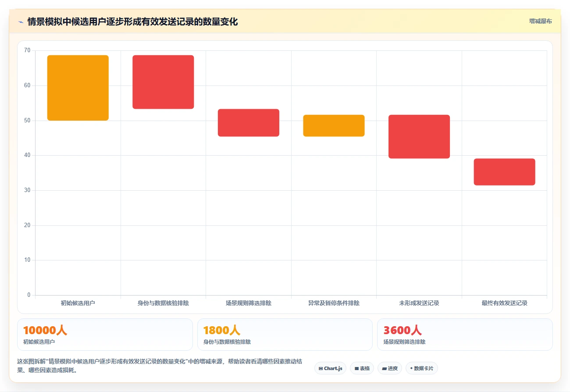Image resolution: width=570 pixels, height=392 pixels.
Task: Click the x-axis label 未形成发送记录
Action: coord(419,303)
